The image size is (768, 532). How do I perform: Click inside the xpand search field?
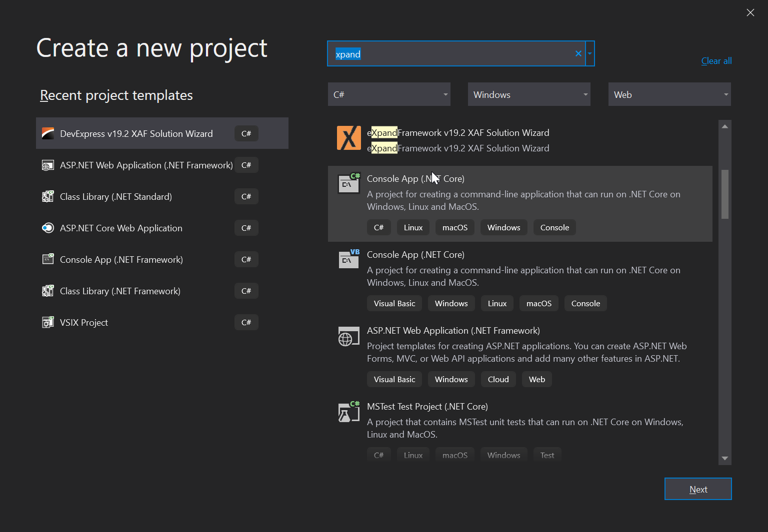tap(450, 53)
